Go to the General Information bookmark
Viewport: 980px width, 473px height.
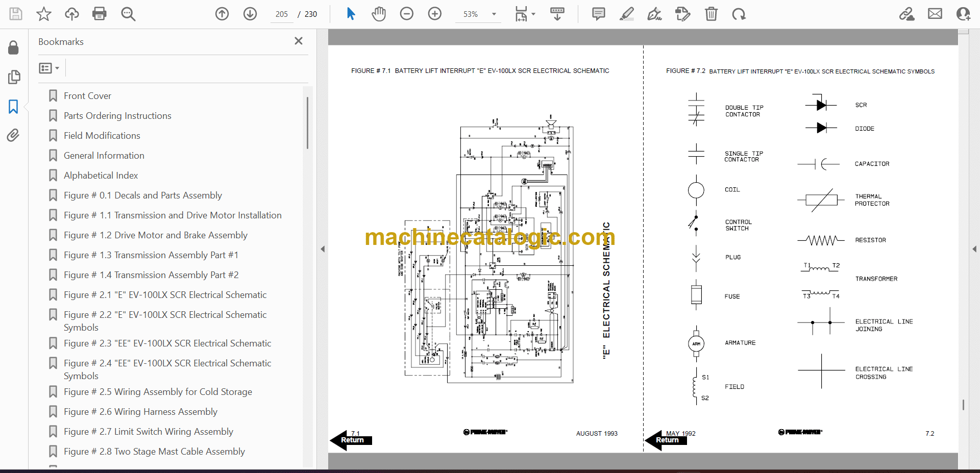pos(104,156)
